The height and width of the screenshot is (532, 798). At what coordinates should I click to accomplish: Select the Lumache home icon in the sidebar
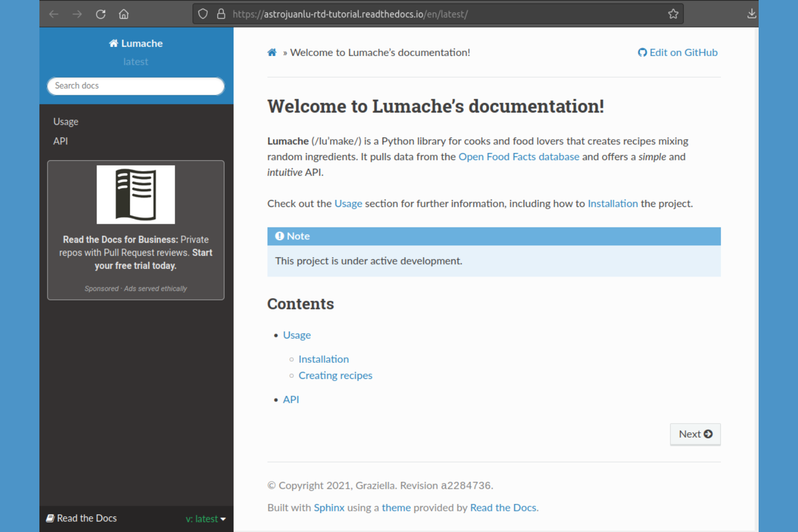(x=113, y=43)
